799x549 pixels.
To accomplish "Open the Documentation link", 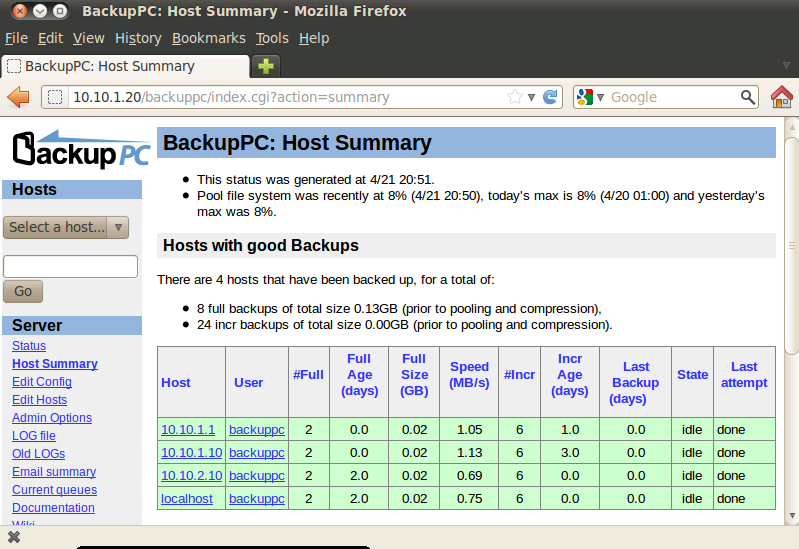I will click(x=54, y=508).
